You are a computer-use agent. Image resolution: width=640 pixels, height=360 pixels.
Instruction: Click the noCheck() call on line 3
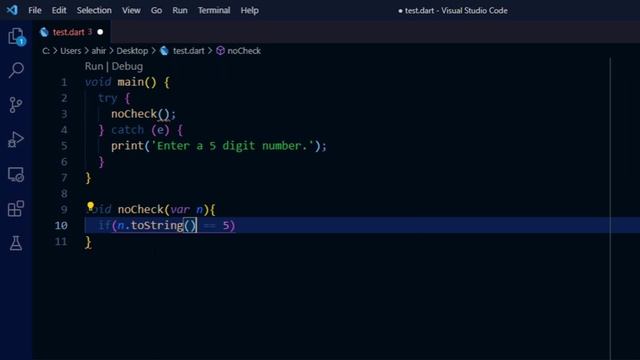coord(140,114)
